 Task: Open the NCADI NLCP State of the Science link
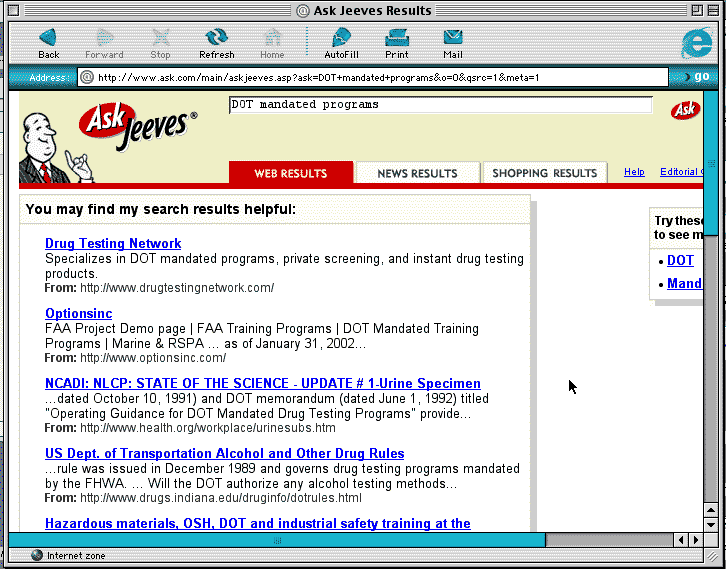263,383
